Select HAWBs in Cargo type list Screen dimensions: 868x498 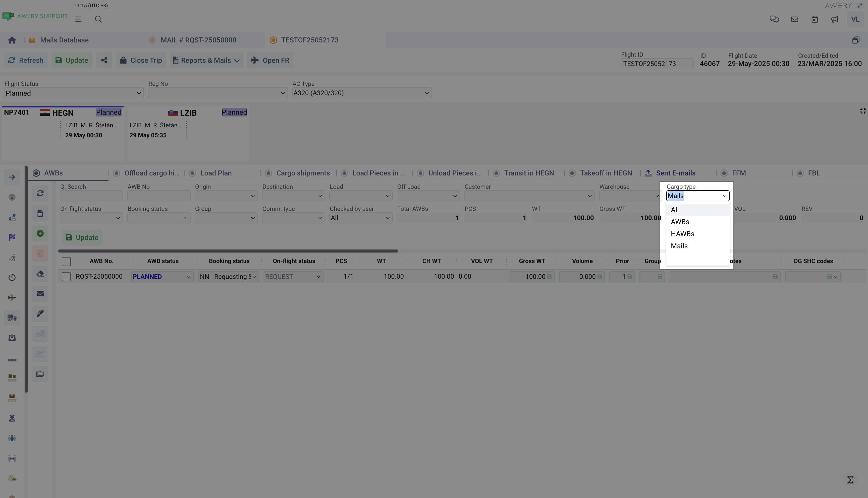[x=682, y=234]
